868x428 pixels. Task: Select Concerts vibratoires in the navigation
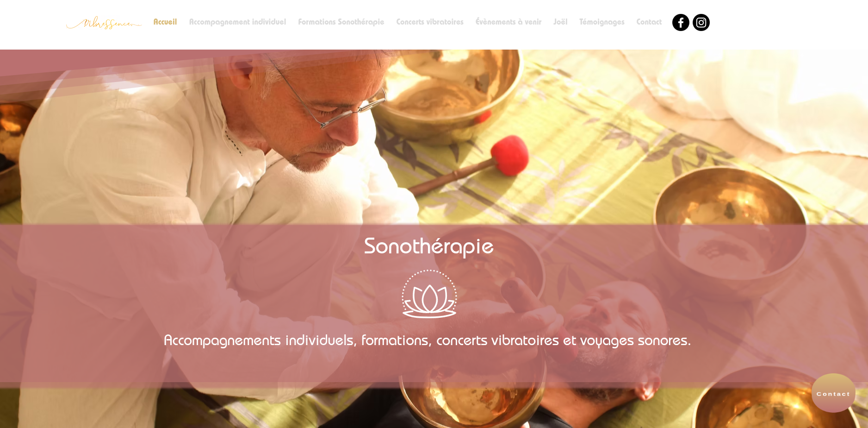point(430,22)
